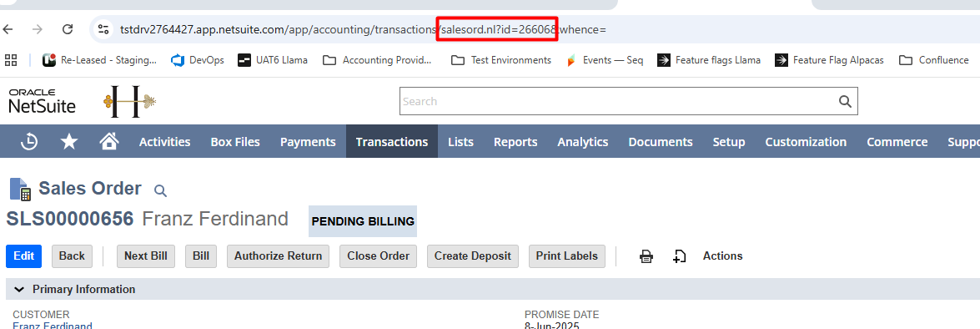This screenshot has height=329, width=980.
Task: Click the company H logo
Action: tap(130, 101)
